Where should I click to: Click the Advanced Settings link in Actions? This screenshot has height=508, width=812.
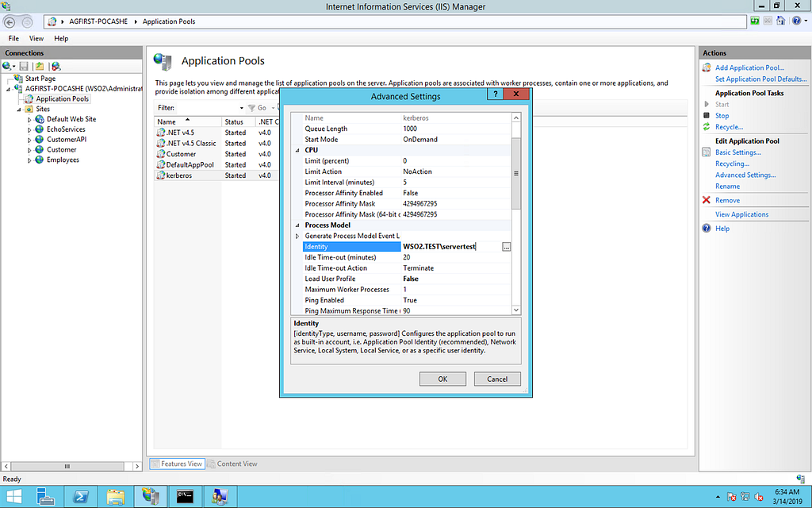pyautogui.click(x=745, y=175)
